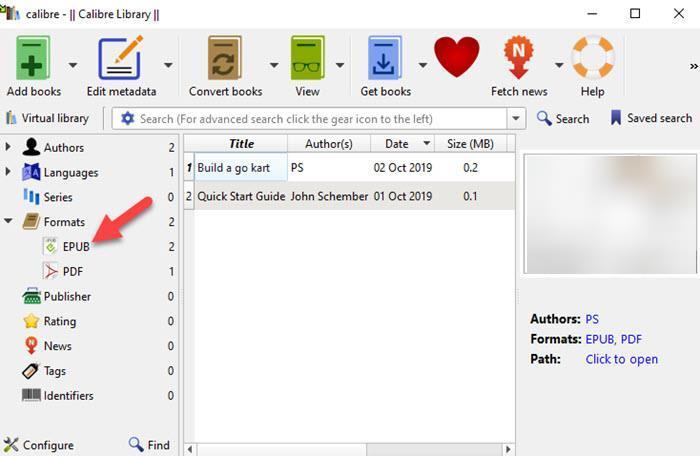The width and height of the screenshot is (700, 456).
Task: Select the EPUB format item
Action: [x=76, y=247]
